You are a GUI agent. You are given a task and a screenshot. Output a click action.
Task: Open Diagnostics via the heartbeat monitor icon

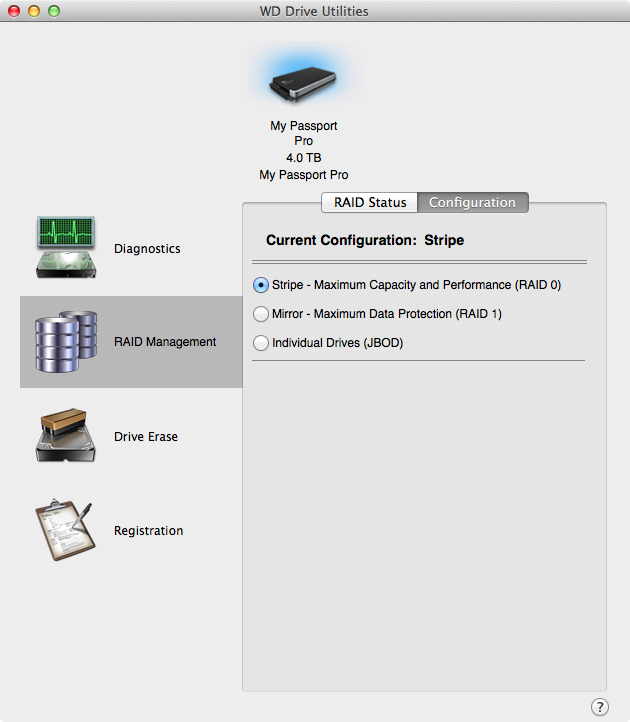pyautogui.click(x=66, y=247)
